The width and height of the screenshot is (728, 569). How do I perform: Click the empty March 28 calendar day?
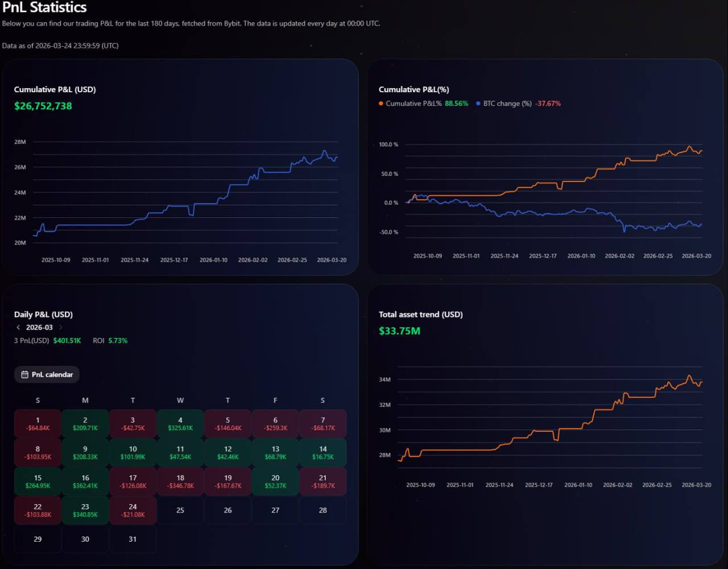(x=322, y=510)
